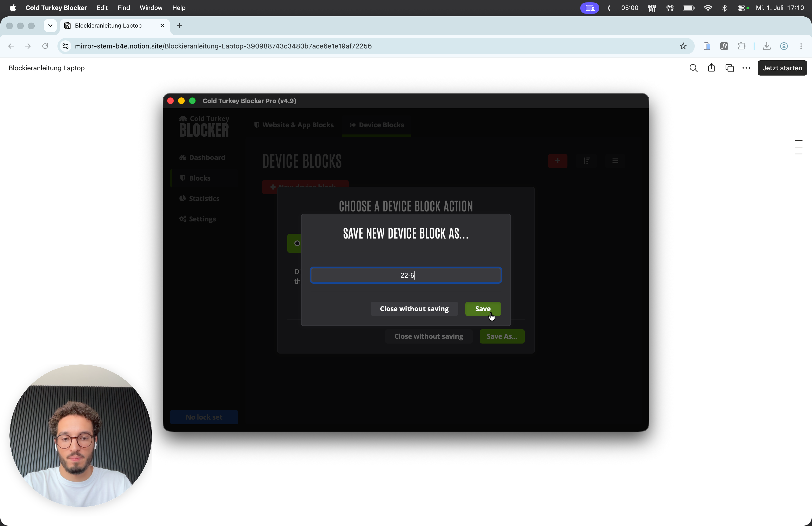Open the browser extensions puzzle icon
This screenshot has height=526, width=812.
(x=741, y=46)
